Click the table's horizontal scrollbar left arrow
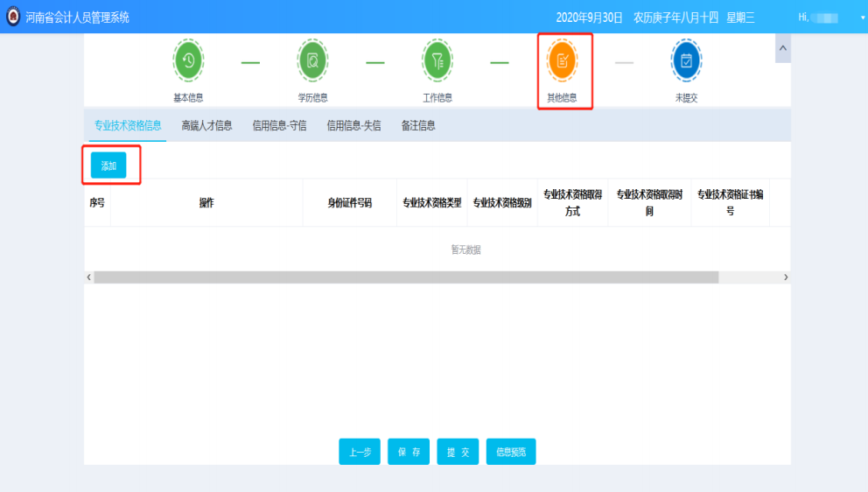This screenshot has width=868, height=492. tap(88, 277)
